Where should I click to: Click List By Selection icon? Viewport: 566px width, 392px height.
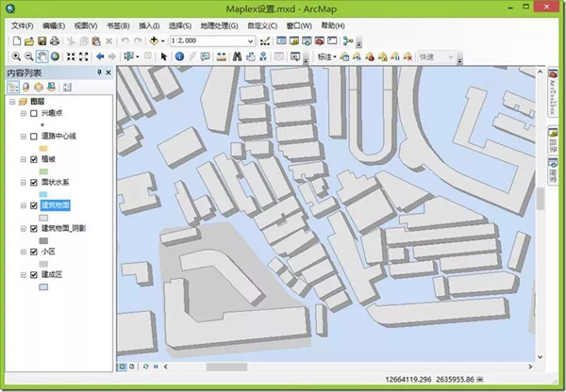pyautogui.click(x=51, y=88)
